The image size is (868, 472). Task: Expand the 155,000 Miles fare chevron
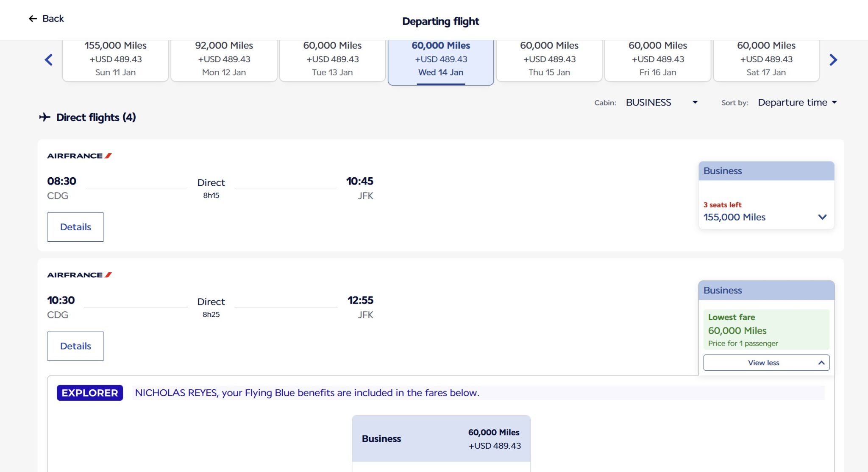tap(822, 217)
